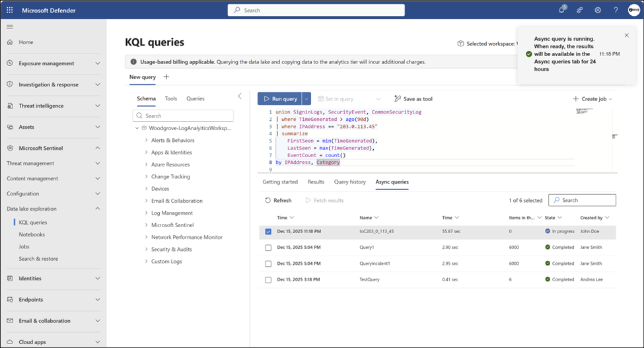644x348 pixels.
Task: Open the community people icon in header
Action: pos(579,11)
